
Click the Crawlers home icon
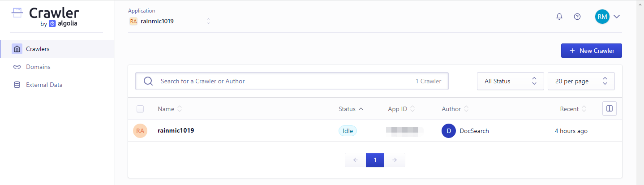coord(17,49)
